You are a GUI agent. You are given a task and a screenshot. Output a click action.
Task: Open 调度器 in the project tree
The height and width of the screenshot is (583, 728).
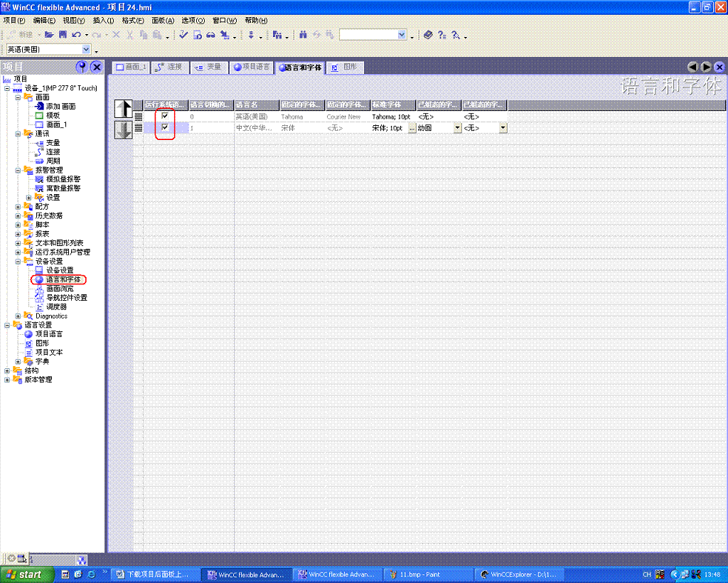(x=57, y=306)
